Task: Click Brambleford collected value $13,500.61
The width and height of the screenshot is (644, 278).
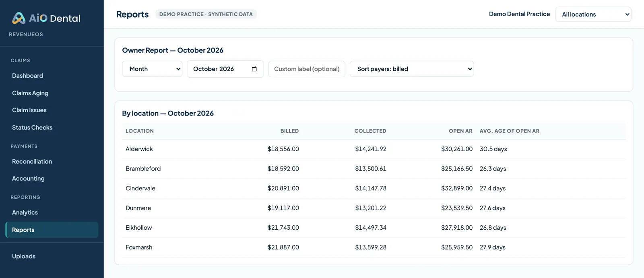Action: point(371,169)
